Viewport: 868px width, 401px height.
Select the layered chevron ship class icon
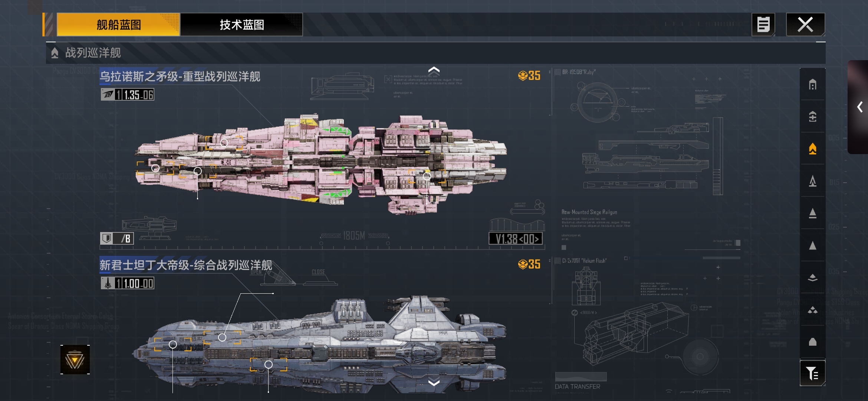812,277
